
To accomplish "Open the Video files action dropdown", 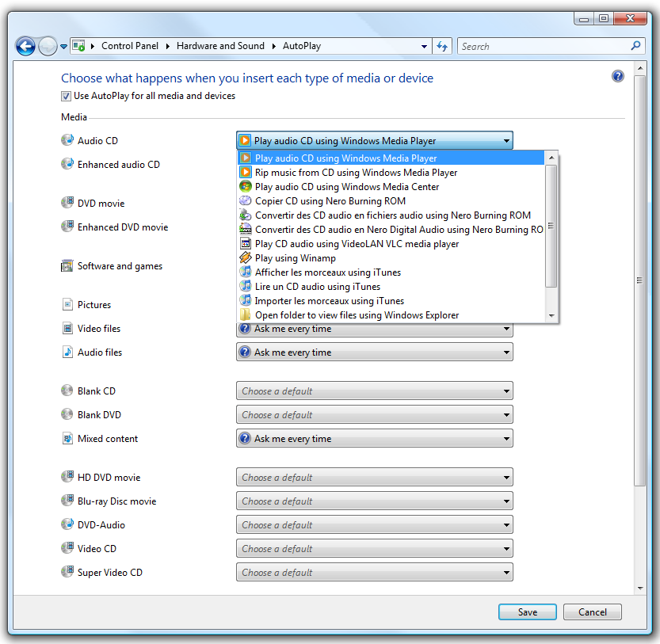I will pyautogui.click(x=375, y=330).
